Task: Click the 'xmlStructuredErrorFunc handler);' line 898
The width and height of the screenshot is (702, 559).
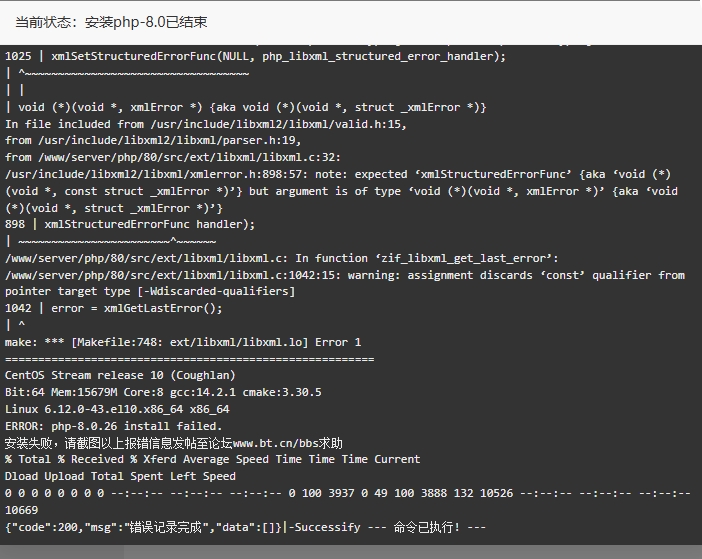Action: click(130, 224)
